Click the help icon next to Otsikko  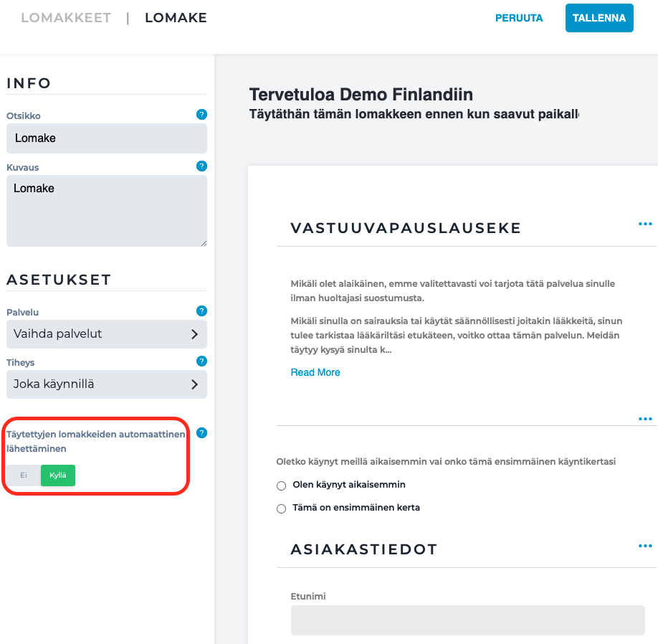coord(201,114)
